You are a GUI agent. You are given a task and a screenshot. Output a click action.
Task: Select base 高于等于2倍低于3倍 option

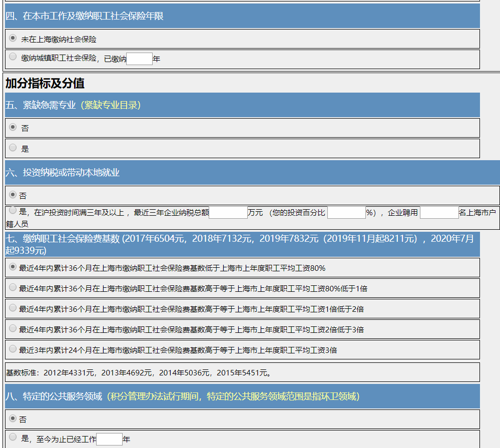[x=13, y=328]
